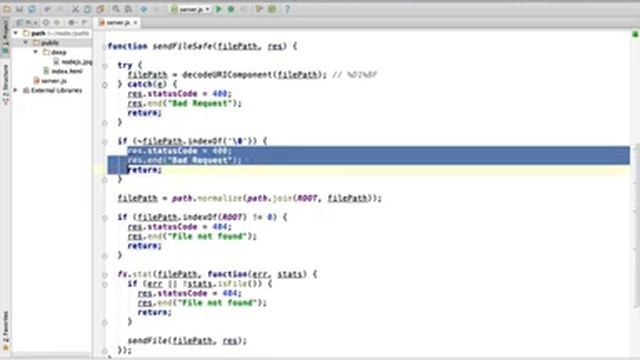640x360 pixels.
Task: Fold the indexOf(ROOT) if block marker
Action: (104, 218)
